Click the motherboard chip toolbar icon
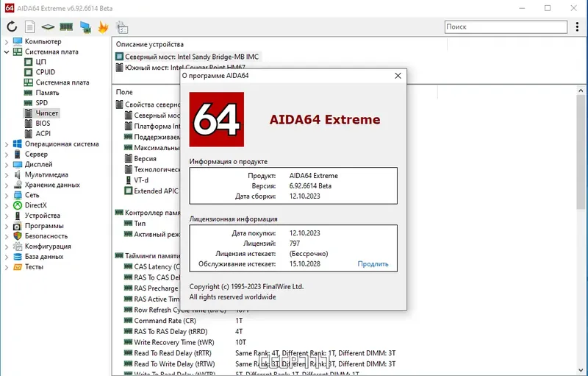Screen dimensions: 588x376 pos(48,26)
